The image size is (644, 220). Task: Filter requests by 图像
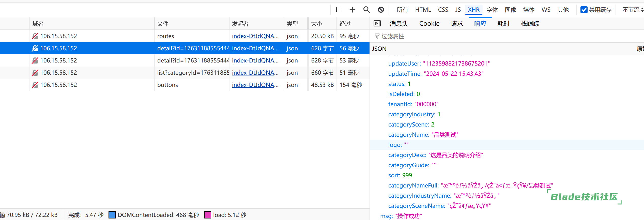click(510, 10)
